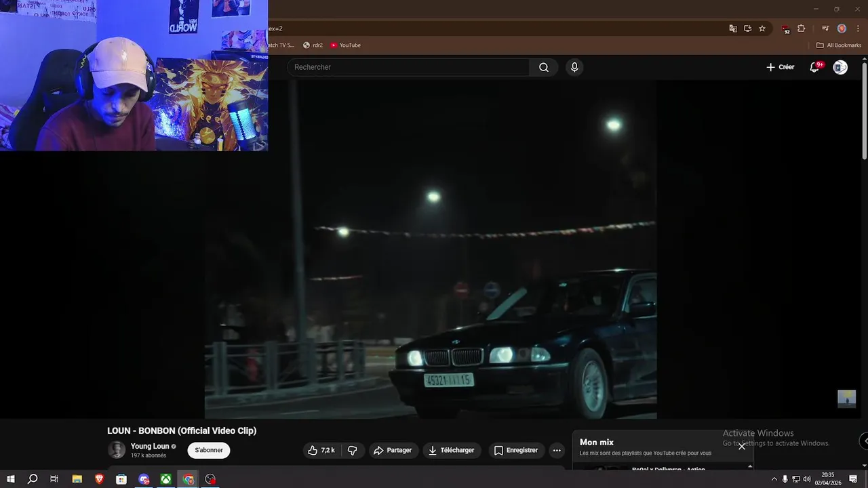
Task: Click the video player showing the BMW
Action: [x=431, y=249]
